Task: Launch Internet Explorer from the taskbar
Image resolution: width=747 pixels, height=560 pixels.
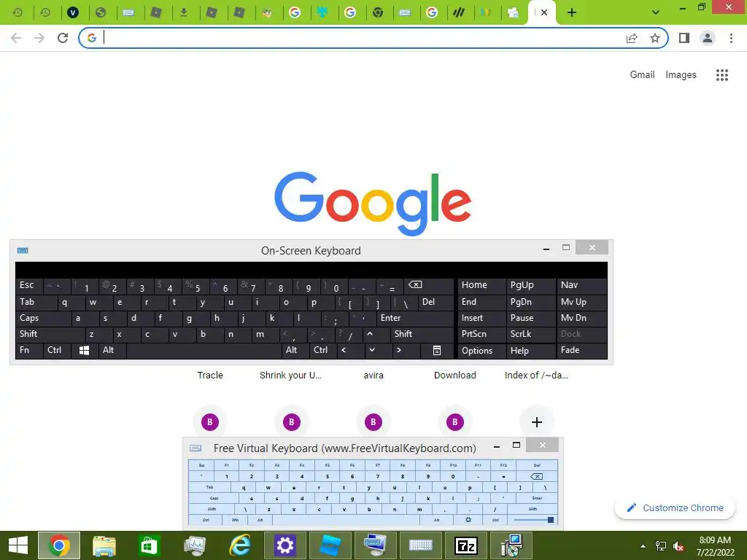Action: 239,545
